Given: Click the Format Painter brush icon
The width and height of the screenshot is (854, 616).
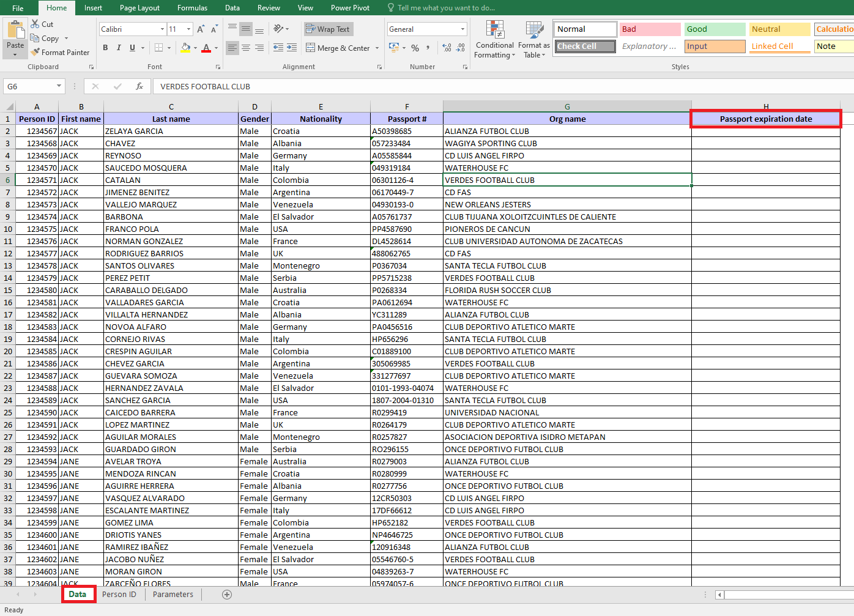Looking at the screenshot, I should 35,53.
